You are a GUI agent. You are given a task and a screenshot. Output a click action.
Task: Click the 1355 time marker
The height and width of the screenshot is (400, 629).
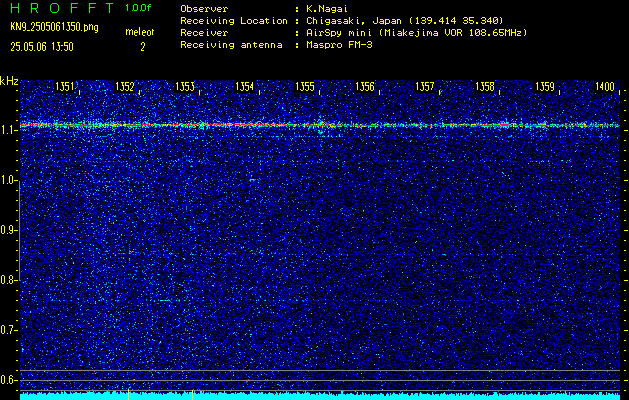[x=304, y=87]
